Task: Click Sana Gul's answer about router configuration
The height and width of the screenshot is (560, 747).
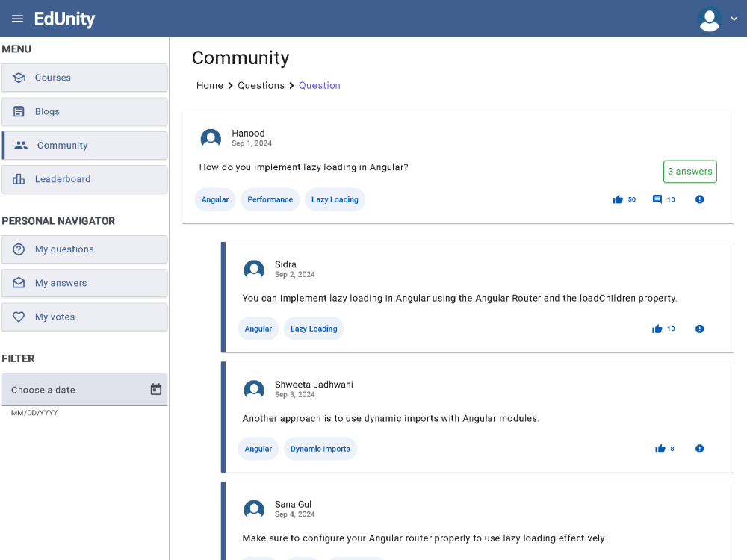Action: pos(424,538)
